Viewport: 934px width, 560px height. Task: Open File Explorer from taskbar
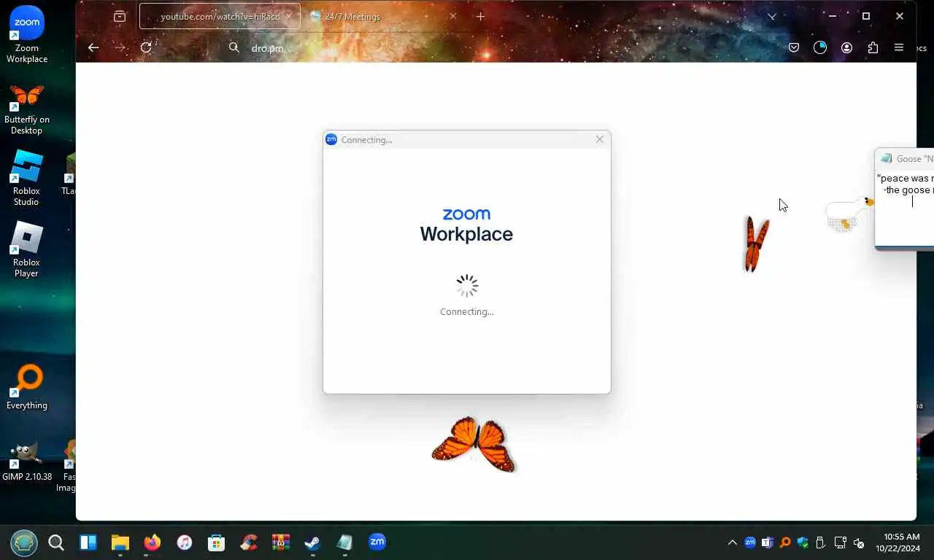point(120,542)
